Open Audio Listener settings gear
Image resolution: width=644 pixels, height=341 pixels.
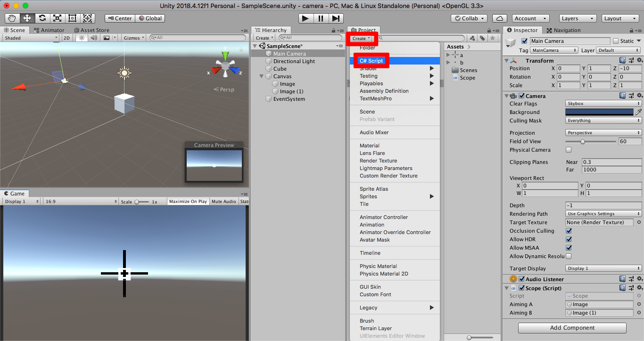click(x=639, y=279)
